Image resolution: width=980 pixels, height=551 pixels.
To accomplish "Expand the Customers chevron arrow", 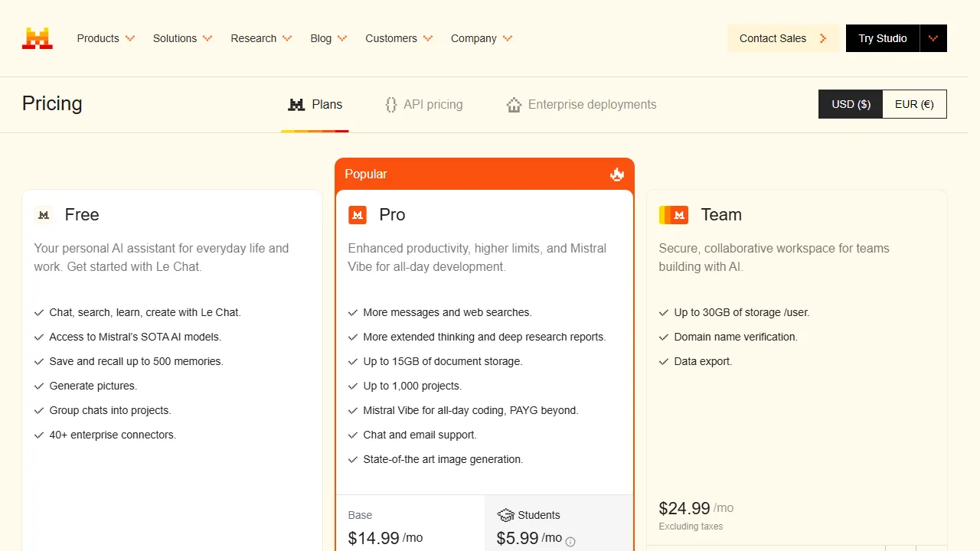I will pos(428,38).
